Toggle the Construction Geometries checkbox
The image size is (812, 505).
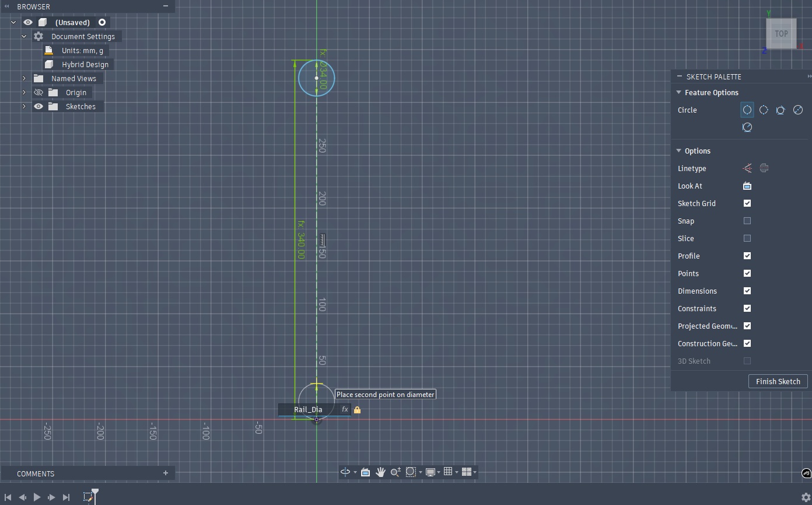coord(747,343)
